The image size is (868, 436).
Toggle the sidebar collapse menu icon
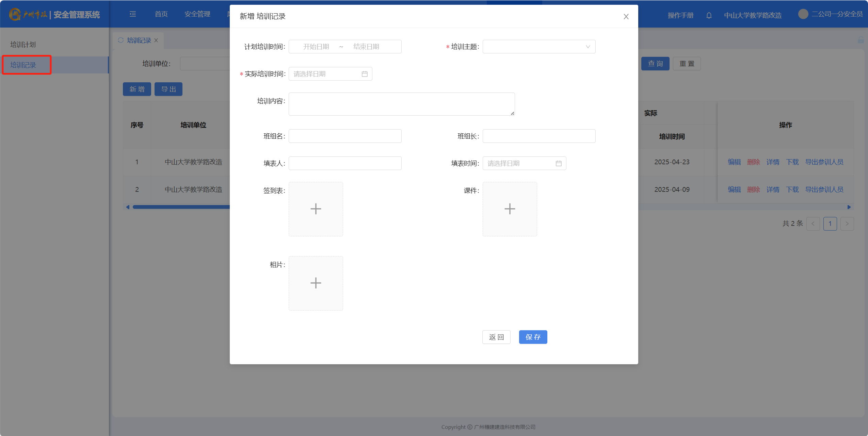pyautogui.click(x=133, y=14)
